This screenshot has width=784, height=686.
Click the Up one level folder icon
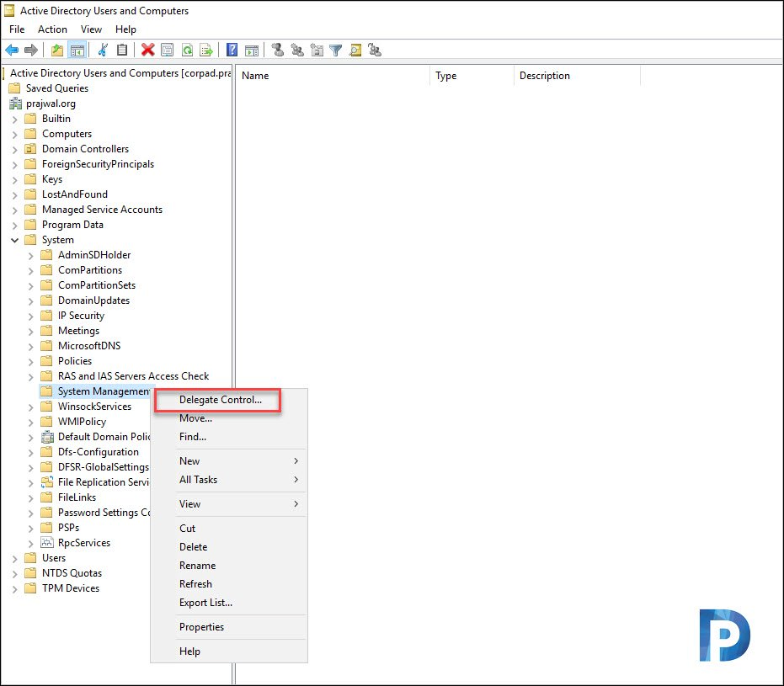57,50
